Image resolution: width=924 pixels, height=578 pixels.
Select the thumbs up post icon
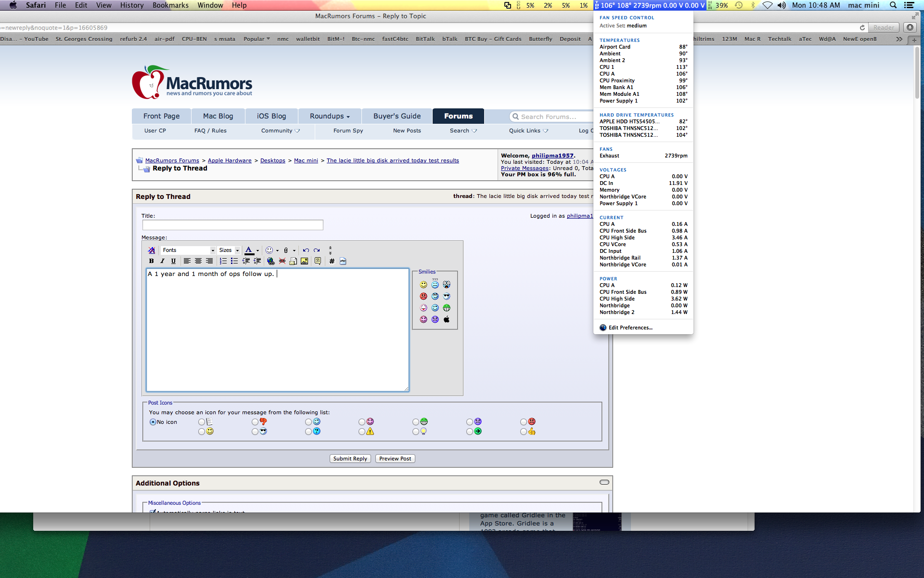(523, 432)
